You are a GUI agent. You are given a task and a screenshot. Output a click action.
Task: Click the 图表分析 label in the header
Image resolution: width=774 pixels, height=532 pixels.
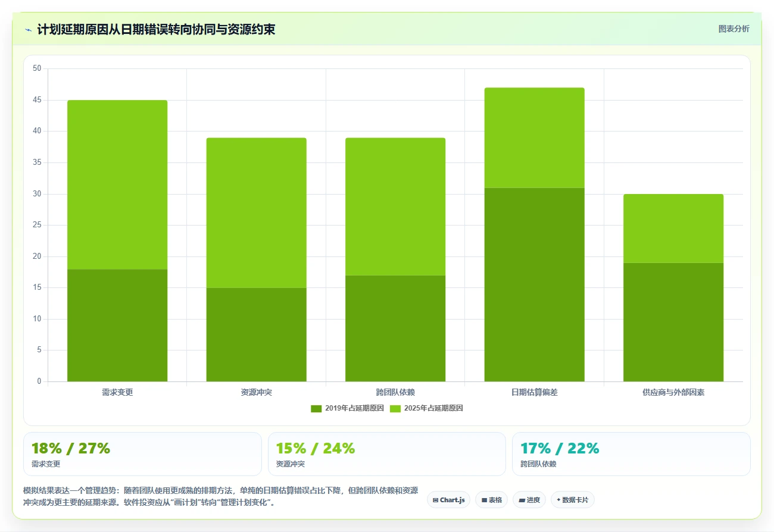tap(734, 29)
